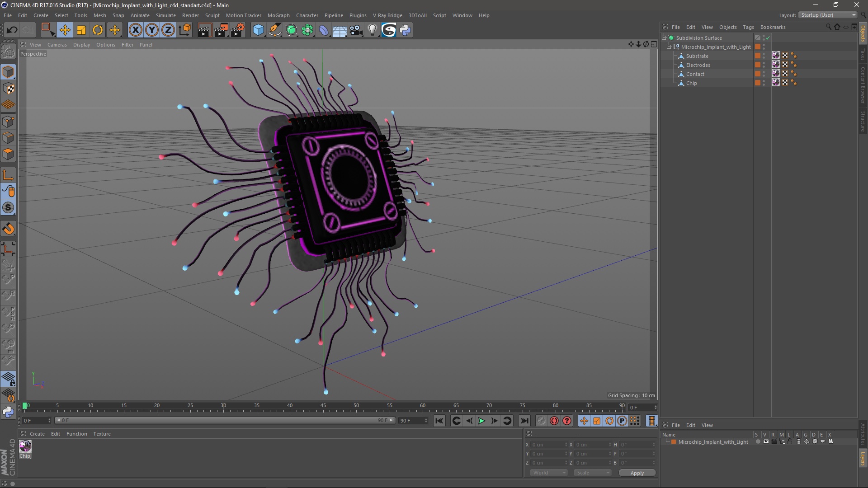Image resolution: width=868 pixels, height=488 pixels.
Task: Select the Move tool
Action: (x=65, y=30)
